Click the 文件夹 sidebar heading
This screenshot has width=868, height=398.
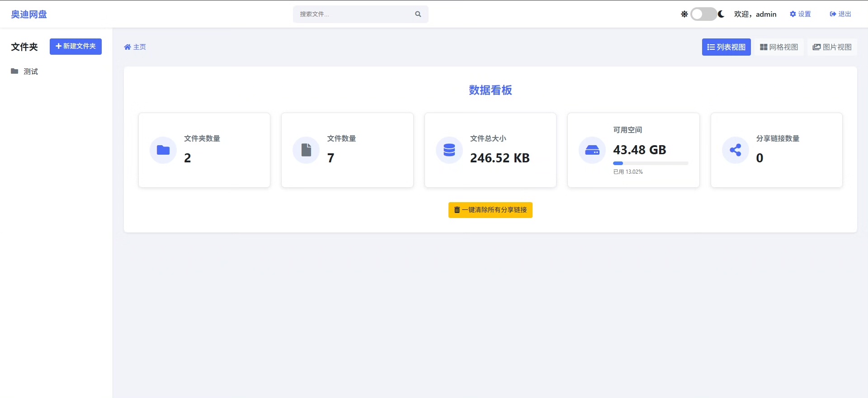(24, 47)
